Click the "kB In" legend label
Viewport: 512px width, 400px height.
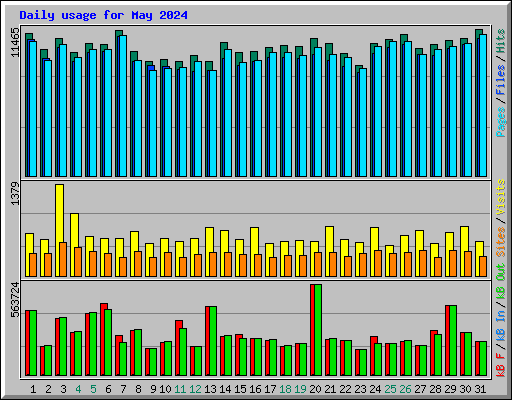point(501,325)
